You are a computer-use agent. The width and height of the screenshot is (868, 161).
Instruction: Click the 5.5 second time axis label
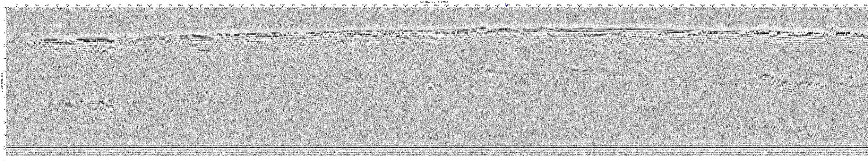click(x=4, y=20)
